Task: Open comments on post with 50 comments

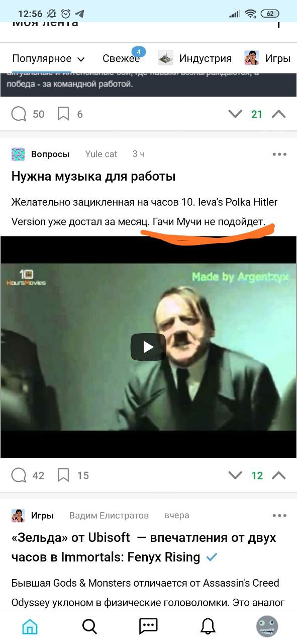Action: [28, 114]
